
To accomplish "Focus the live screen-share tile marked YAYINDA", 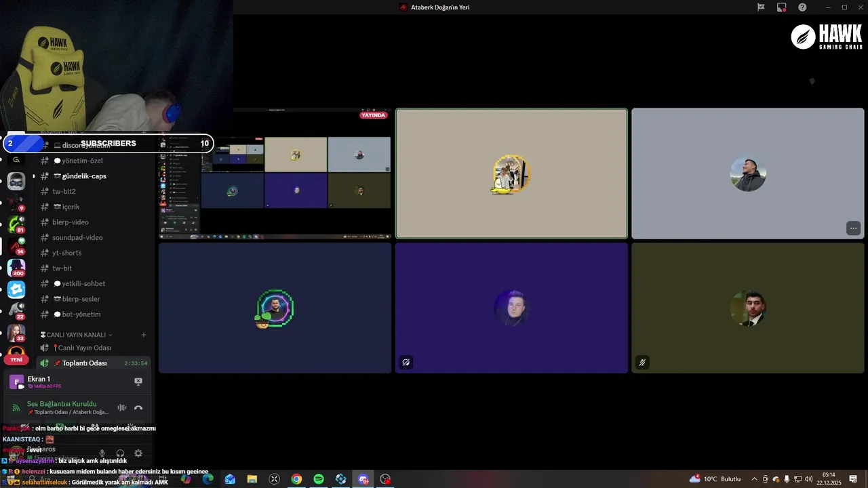I will coord(275,174).
